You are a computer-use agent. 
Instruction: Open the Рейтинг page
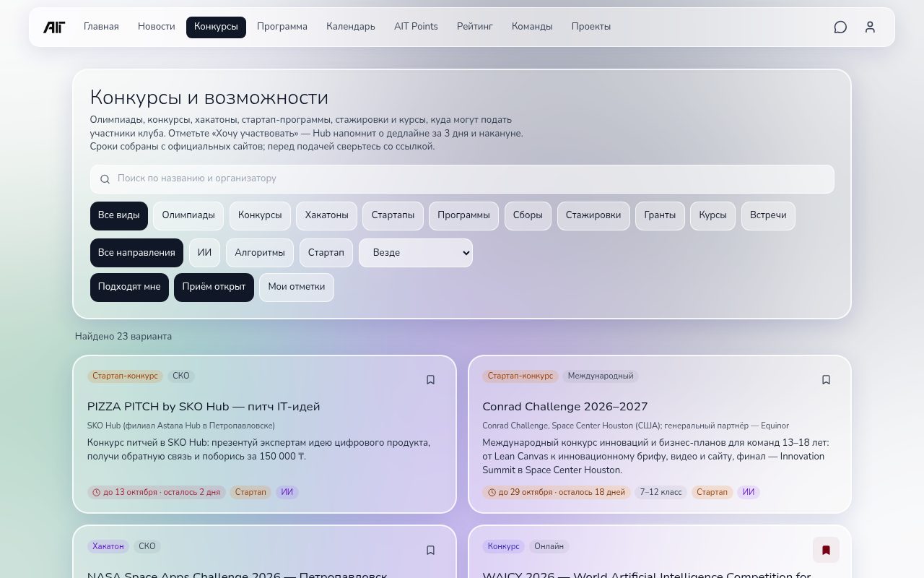[475, 27]
